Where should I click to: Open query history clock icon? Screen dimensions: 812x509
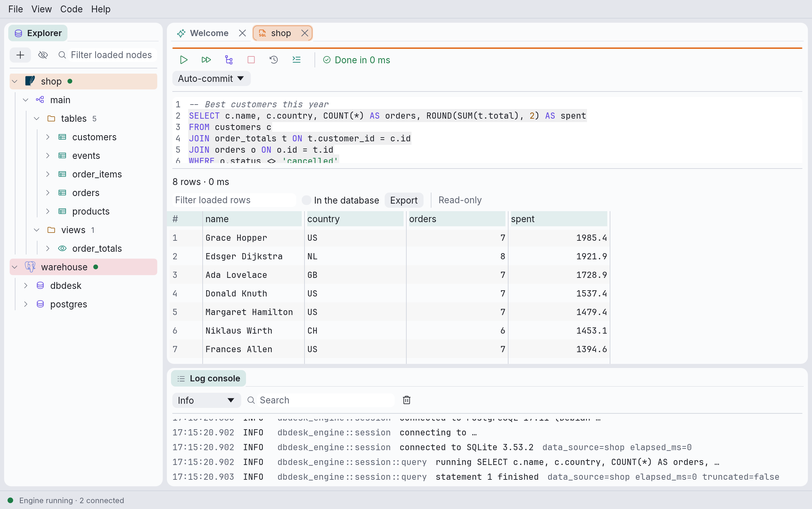click(274, 60)
